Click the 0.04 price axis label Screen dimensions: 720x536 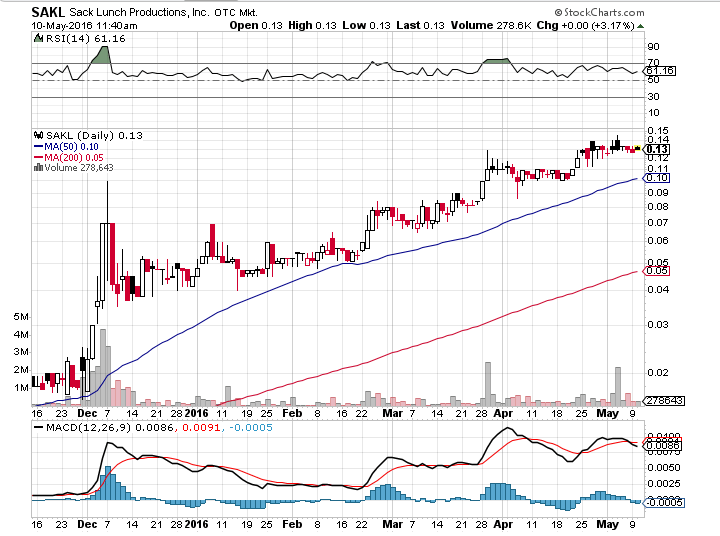click(x=658, y=290)
